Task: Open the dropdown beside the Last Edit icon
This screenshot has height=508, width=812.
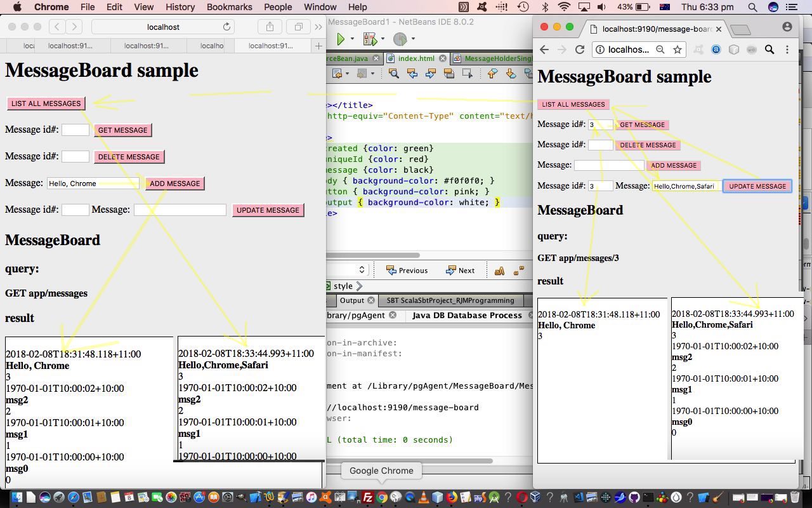Action: 347,74
